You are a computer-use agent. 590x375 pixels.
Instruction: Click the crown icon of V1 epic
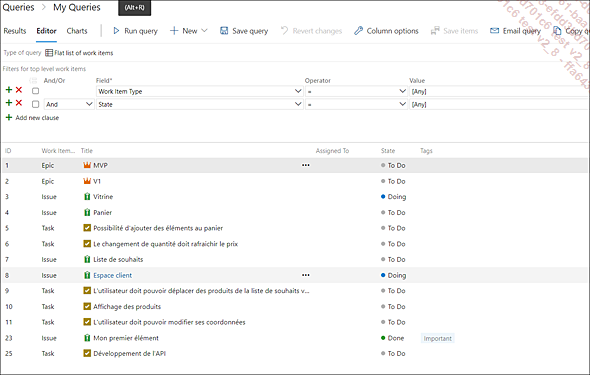pyautogui.click(x=87, y=181)
